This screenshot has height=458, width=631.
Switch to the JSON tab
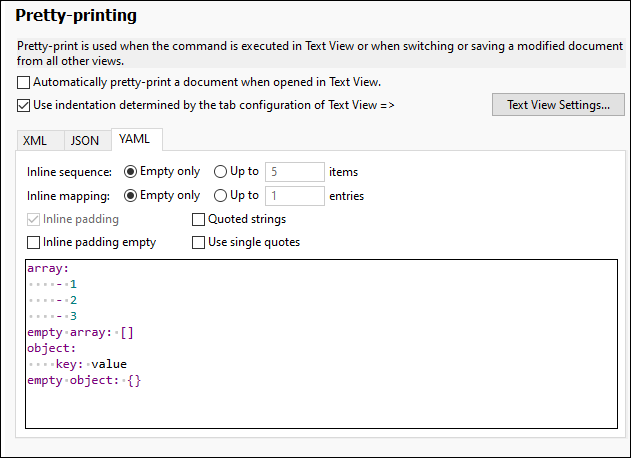pos(85,141)
